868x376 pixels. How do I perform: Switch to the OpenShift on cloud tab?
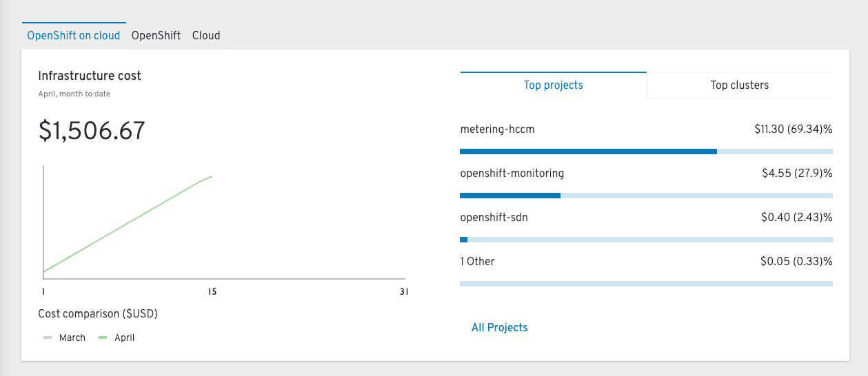coord(73,35)
